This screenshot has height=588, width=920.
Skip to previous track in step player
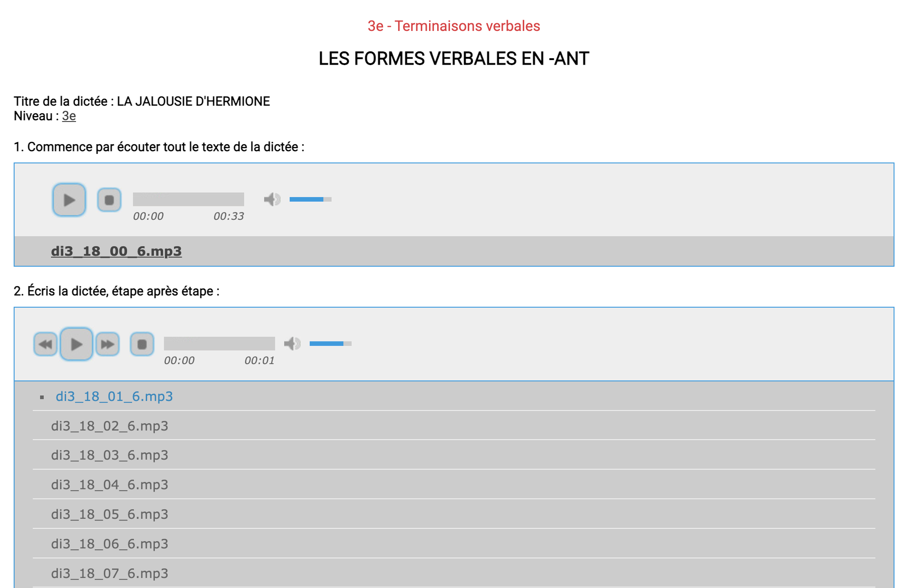(46, 344)
